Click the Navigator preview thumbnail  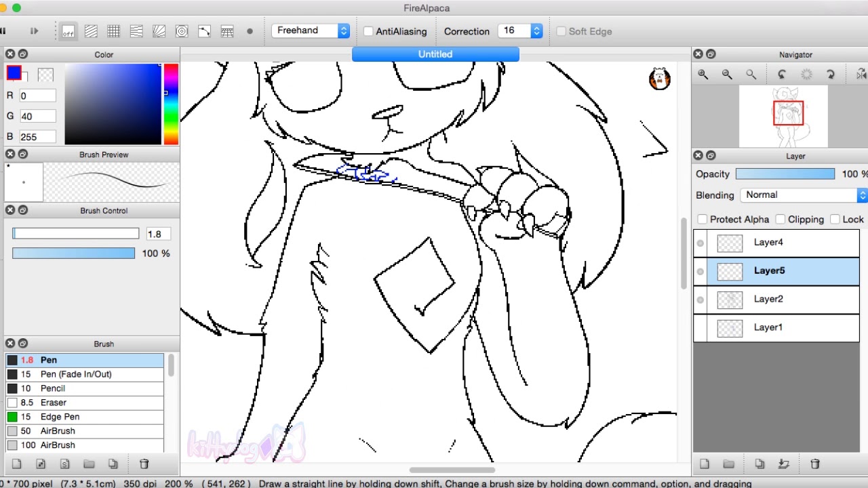783,116
